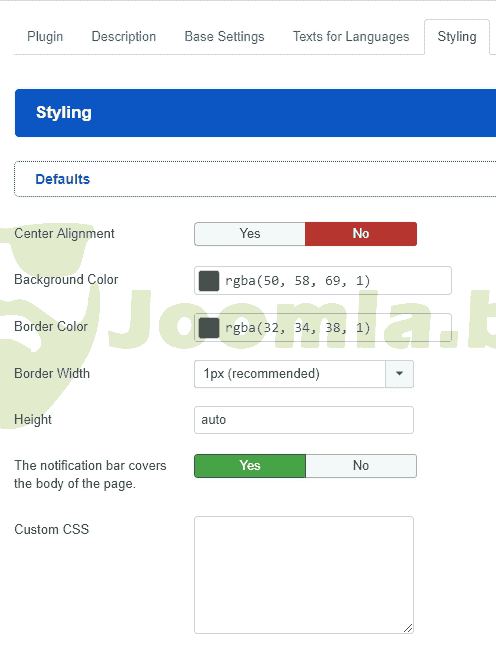Image resolution: width=496 pixels, height=649 pixels.
Task: Click inside the Custom CSS textarea
Action: click(x=303, y=575)
